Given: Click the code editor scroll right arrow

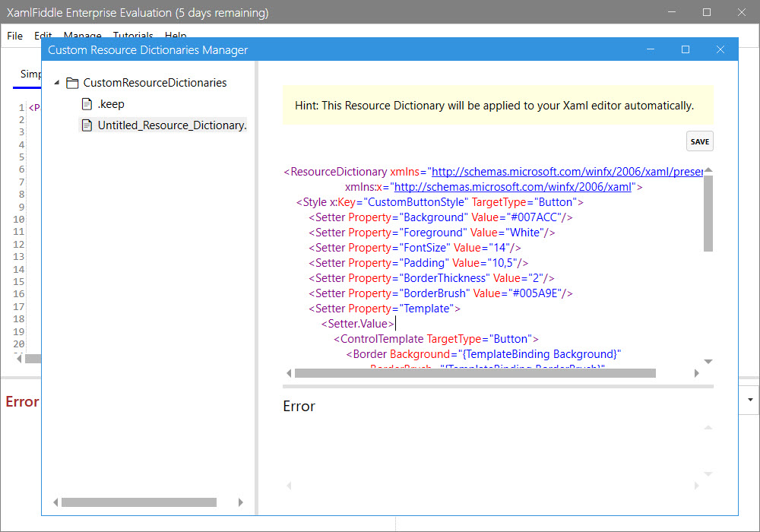Looking at the screenshot, I should click(x=696, y=373).
